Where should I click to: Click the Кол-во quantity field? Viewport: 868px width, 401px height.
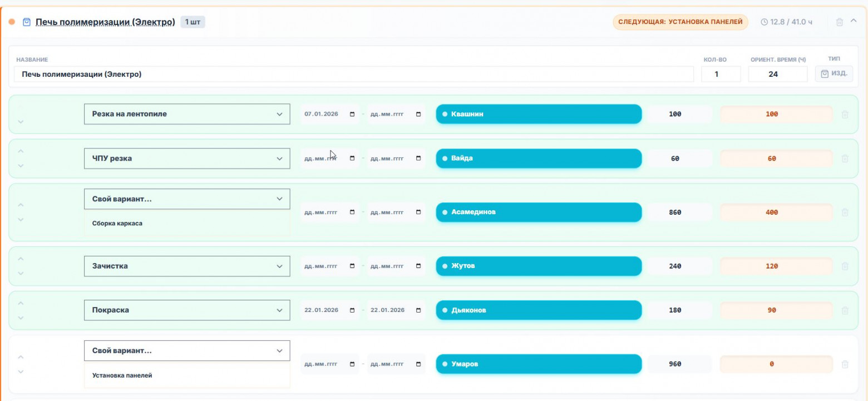[x=721, y=74]
